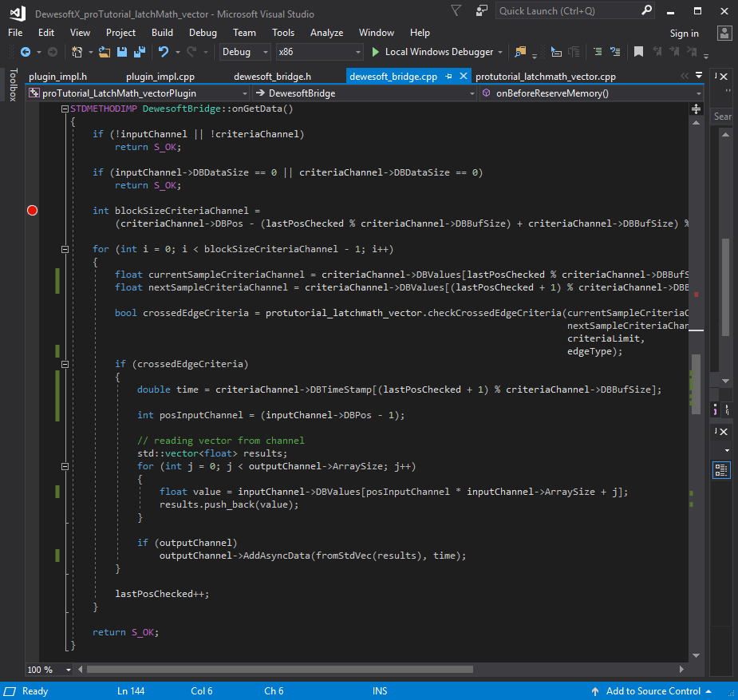Open the notifications flag icon
The width and height of the screenshot is (738, 700).
coord(456,10)
